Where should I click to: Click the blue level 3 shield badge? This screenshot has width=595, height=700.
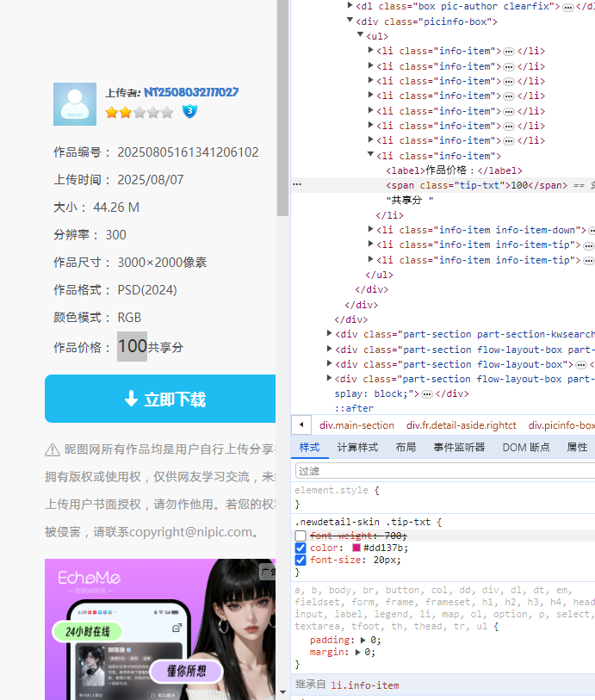coord(189,111)
